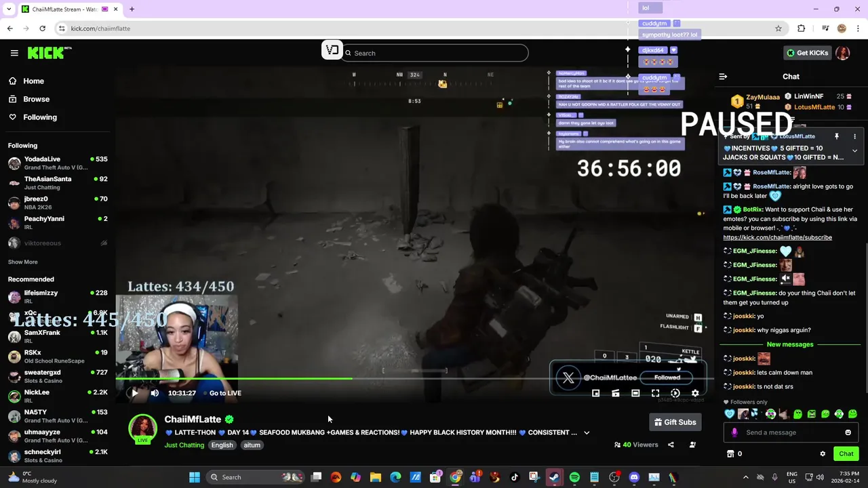Open NickLee recommended channel
This screenshot has height=488, width=868.
tap(58, 396)
